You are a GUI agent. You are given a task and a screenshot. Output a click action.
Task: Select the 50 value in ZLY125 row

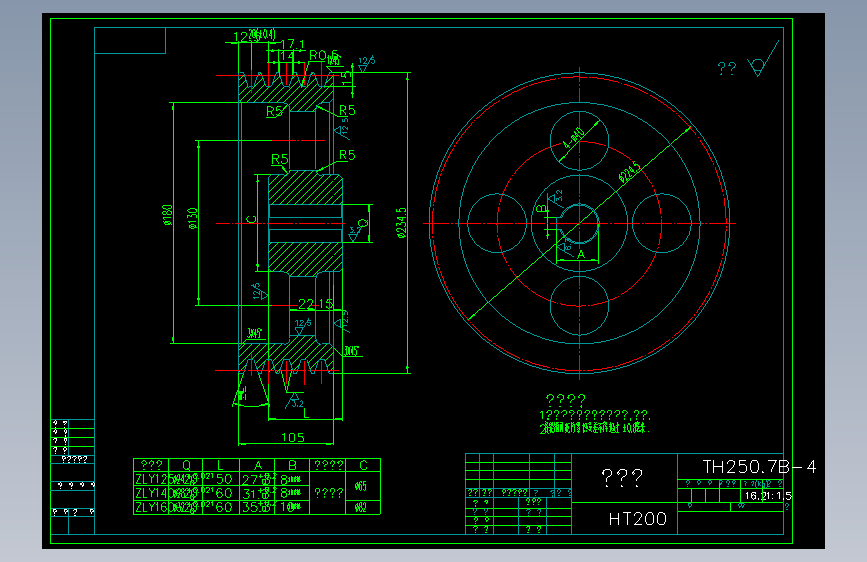(224, 479)
